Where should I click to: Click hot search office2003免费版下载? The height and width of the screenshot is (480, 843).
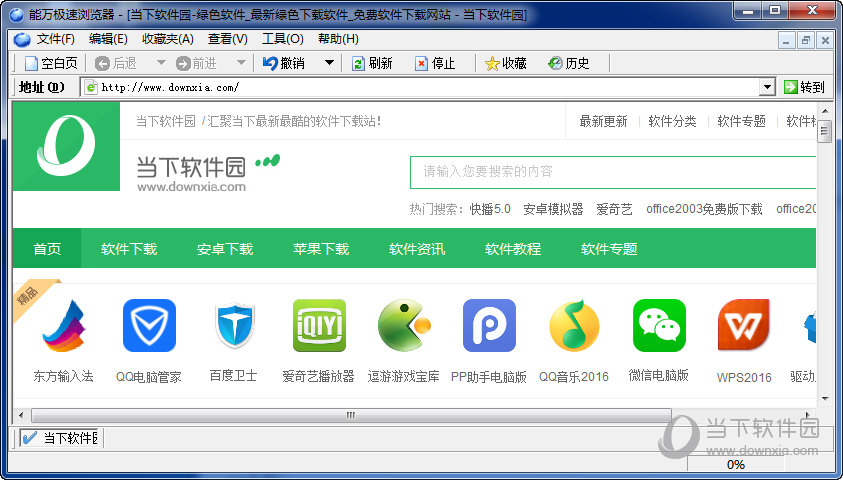pyautogui.click(x=704, y=209)
